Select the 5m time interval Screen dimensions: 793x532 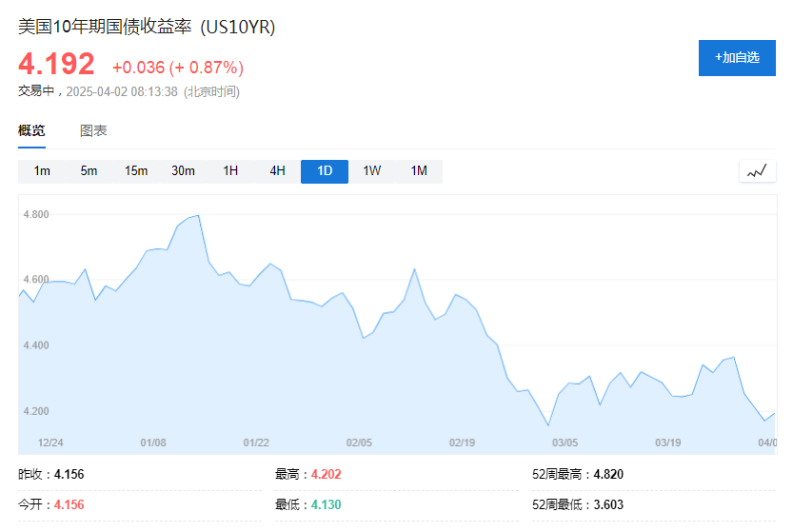point(89,171)
